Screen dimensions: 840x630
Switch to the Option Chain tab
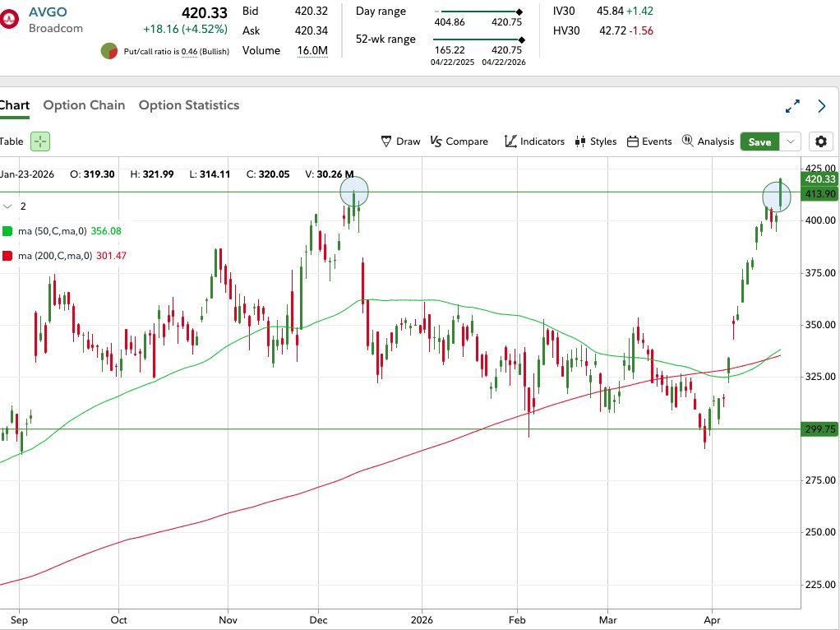84,105
